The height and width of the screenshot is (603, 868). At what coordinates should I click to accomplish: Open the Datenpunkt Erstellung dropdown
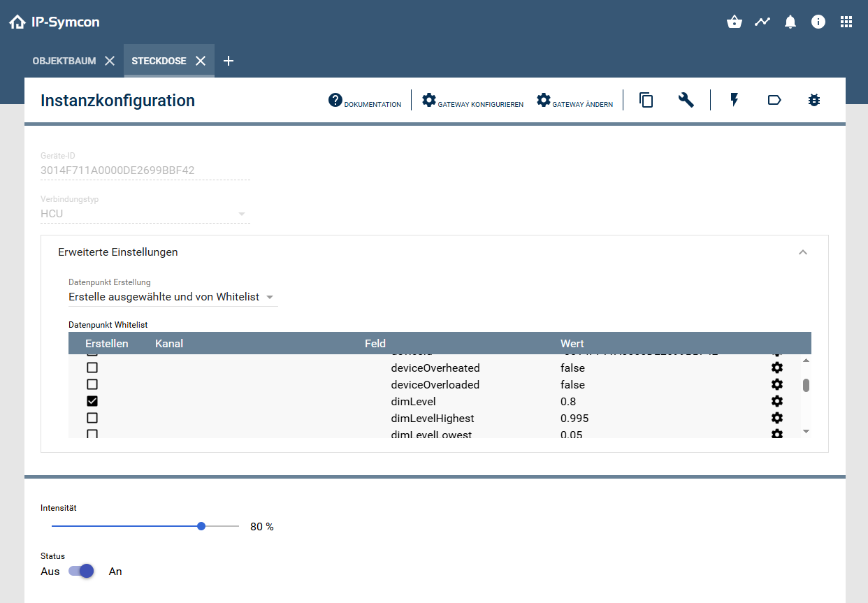[171, 296]
